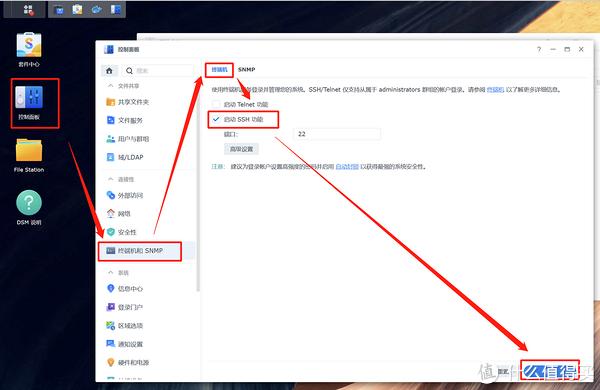600x390 pixels.
Task: Collapse the Connectivity section chevron
Action: pyautogui.click(x=111, y=179)
